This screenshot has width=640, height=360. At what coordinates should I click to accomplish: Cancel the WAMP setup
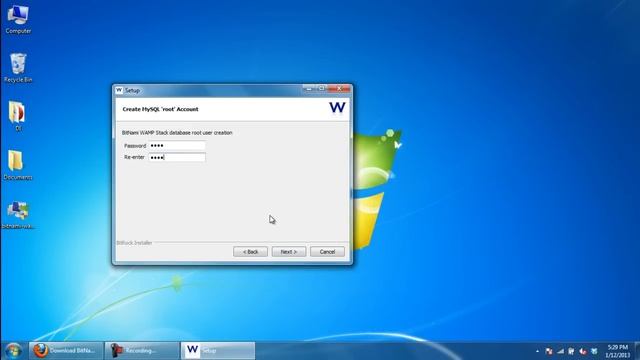[x=327, y=252]
